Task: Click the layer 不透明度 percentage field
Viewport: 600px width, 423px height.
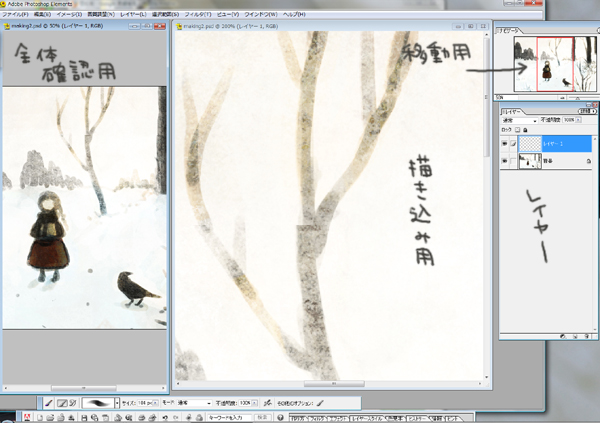Action: coord(569,120)
